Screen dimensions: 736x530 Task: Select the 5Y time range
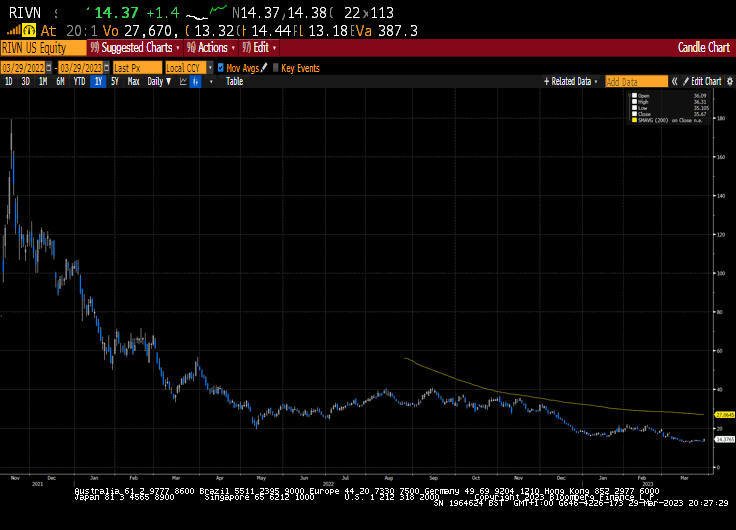pos(115,82)
